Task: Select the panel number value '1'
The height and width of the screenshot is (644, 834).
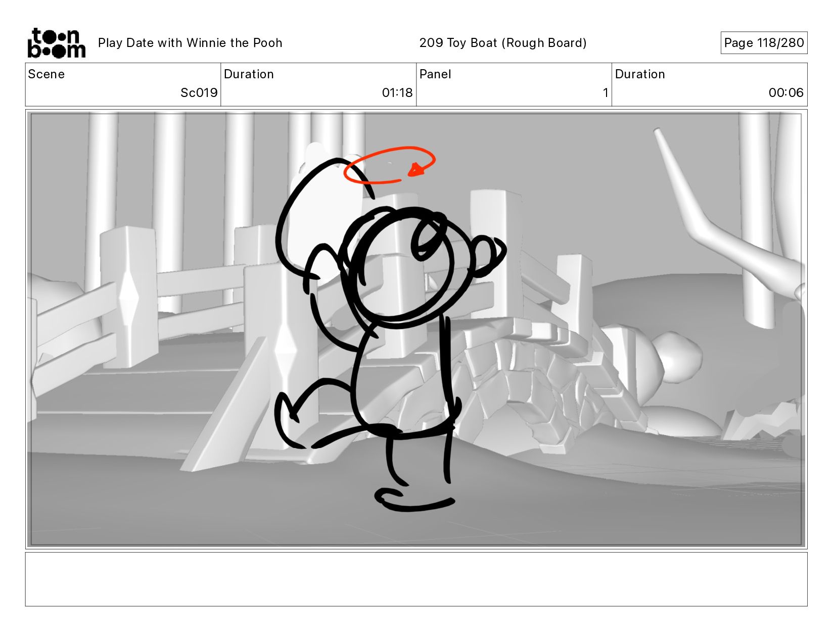Action: tap(606, 93)
